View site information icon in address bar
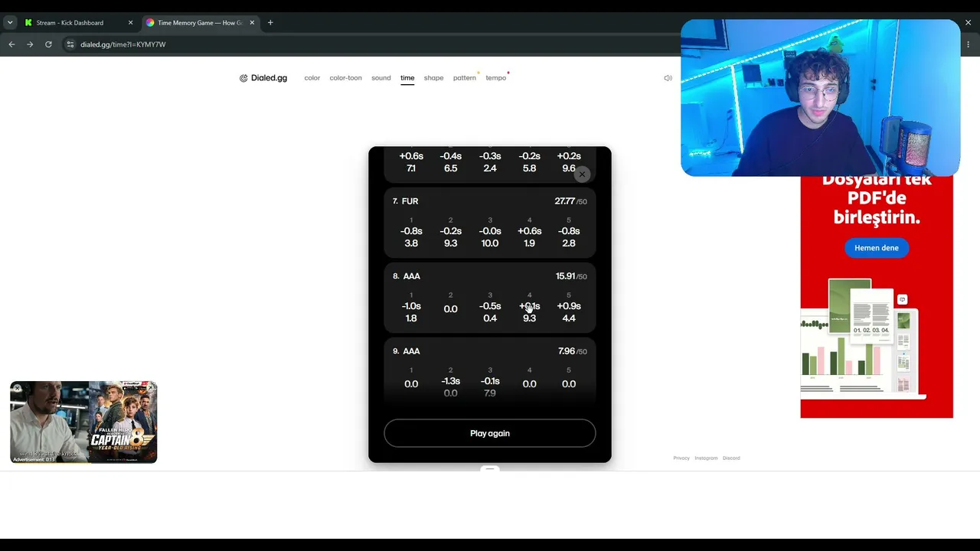 pos(70,44)
